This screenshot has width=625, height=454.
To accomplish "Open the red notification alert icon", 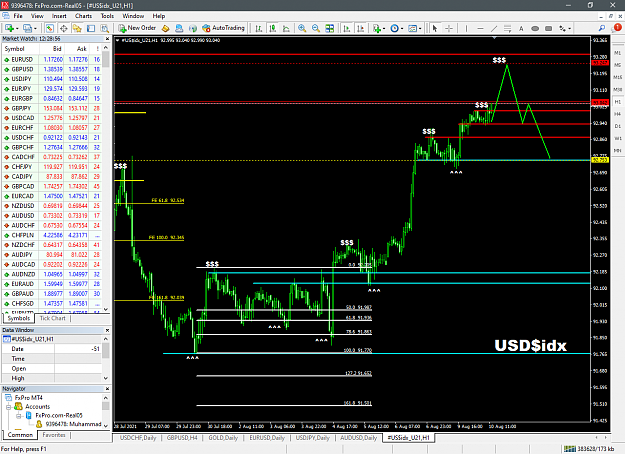I will click(617, 28).
